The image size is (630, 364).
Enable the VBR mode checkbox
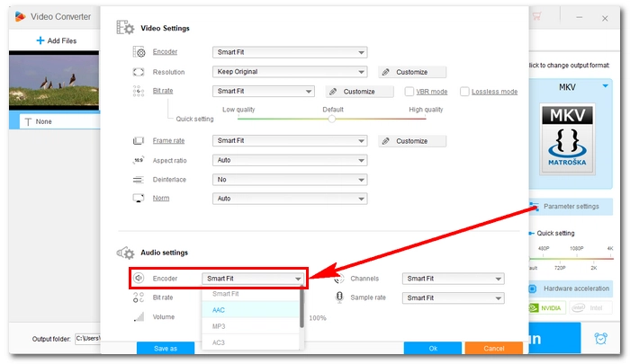tap(409, 92)
